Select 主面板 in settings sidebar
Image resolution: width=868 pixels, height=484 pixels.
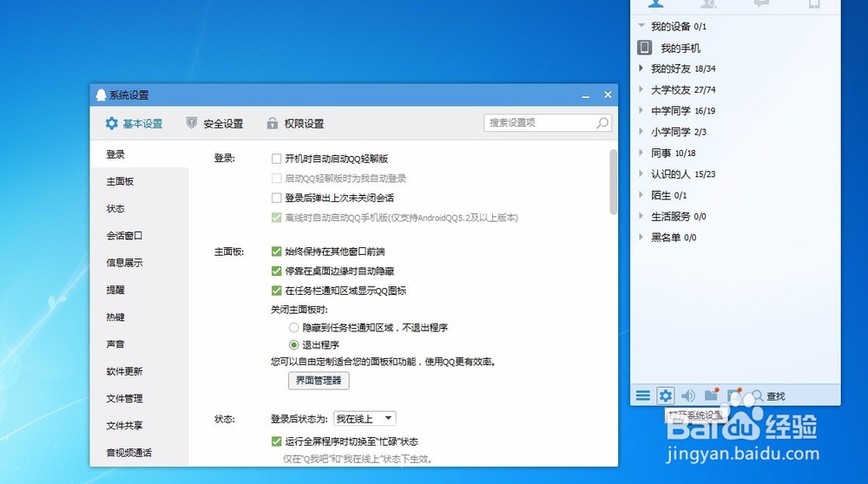point(139,181)
